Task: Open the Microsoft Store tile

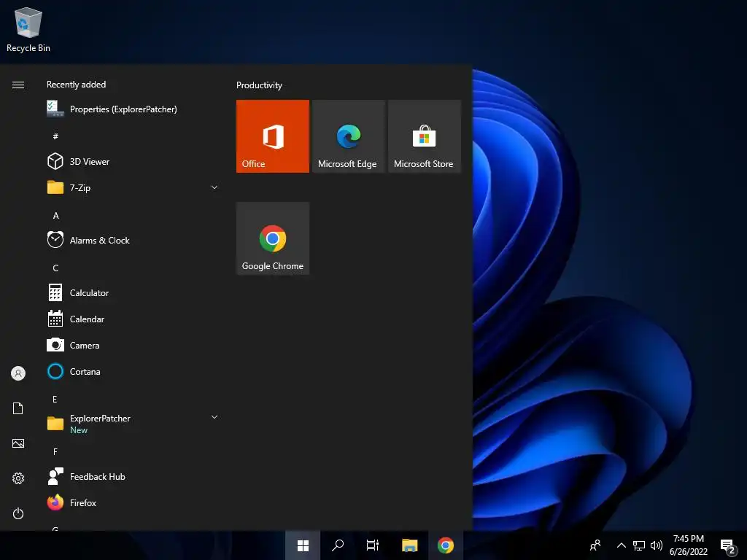Action: tap(425, 136)
